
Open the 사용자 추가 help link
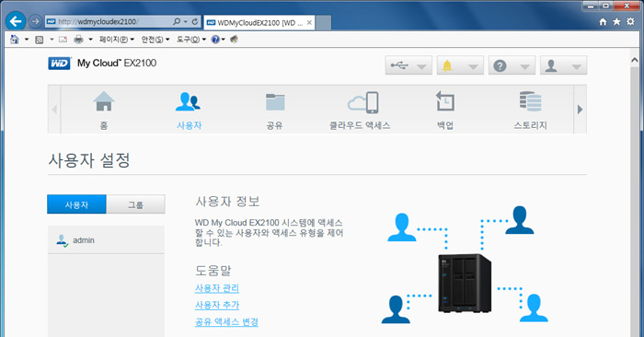click(x=217, y=306)
